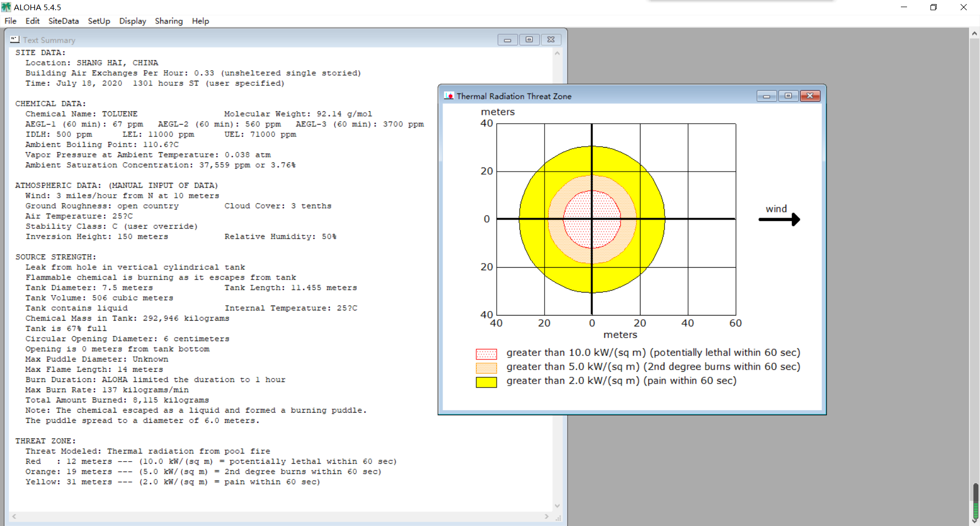
Task: Open the SiteData menu
Action: pyautogui.click(x=63, y=21)
